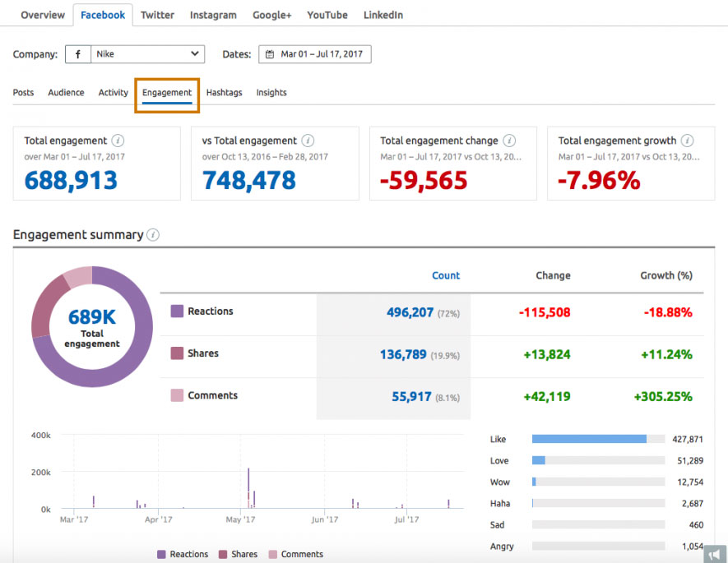Click info icon next to Total engagement
This screenshot has width=728, height=563.
tap(118, 141)
